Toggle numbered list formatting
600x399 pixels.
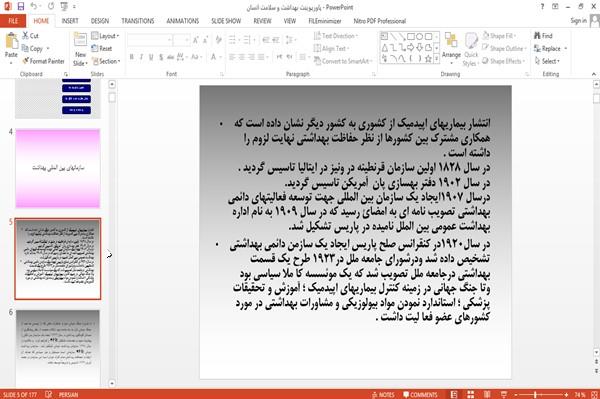248,40
